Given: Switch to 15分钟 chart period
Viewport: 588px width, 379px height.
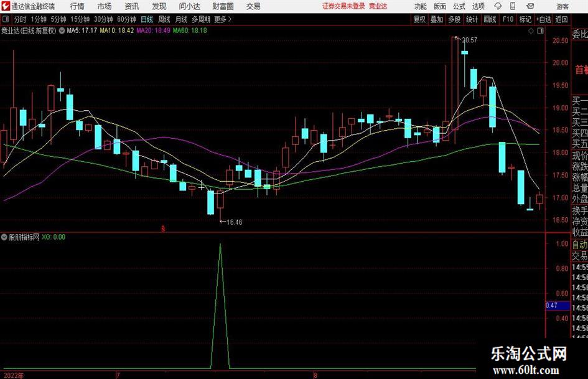Looking at the screenshot, I should [x=80, y=19].
